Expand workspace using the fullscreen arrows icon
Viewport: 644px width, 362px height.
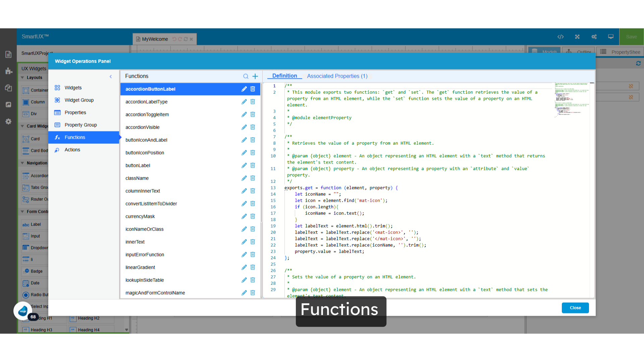click(577, 37)
